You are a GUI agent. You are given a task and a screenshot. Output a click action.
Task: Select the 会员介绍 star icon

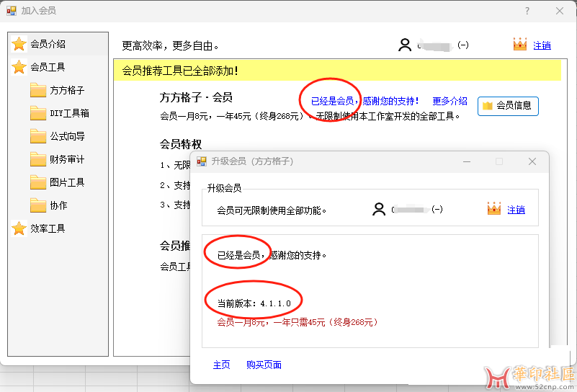pyautogui.click(x=19, y=44)
